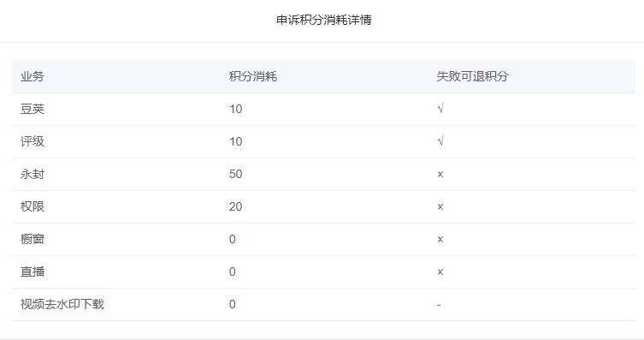Click the cross mark in the 直播 row
Screen dimensions: 644x340
440,271
